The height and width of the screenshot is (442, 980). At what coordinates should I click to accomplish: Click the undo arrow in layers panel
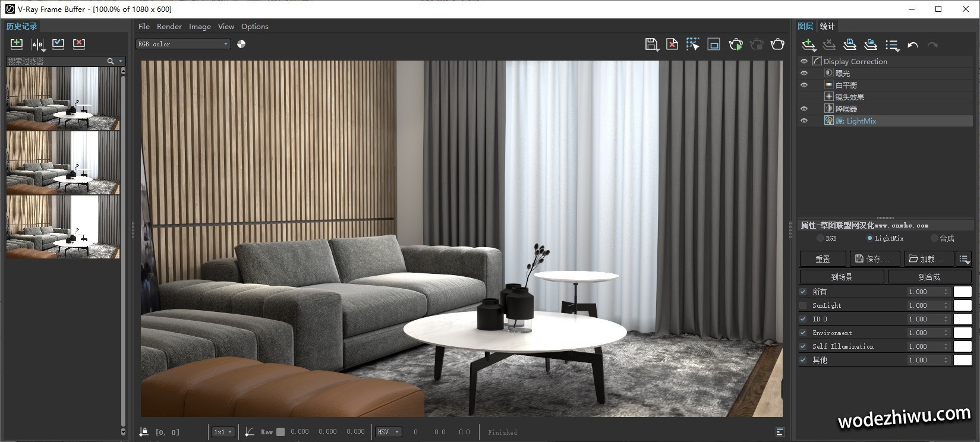913,45
